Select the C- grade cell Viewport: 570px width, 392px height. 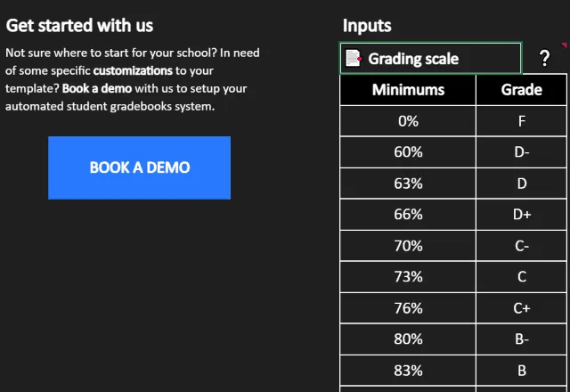(x=521, y=246)
